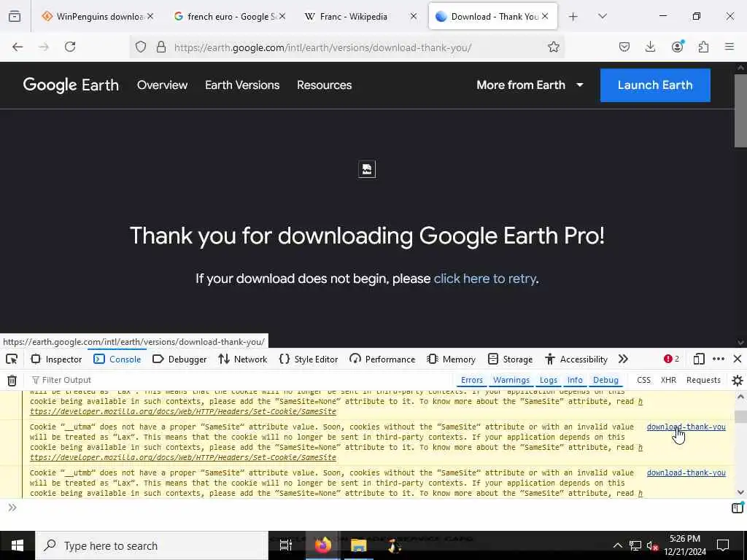This screenshot has height=560, width=747.
Task: Switch to multi-line editor mode
Action: pos(737,507)
